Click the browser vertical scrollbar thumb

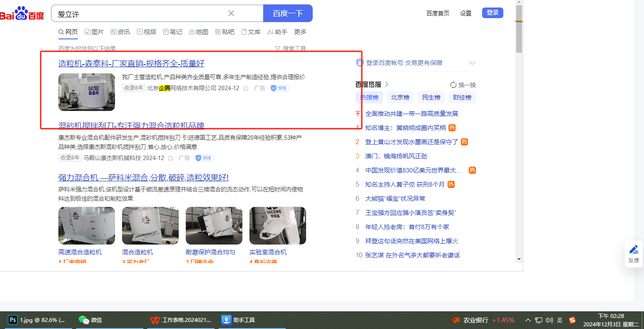tap(519, 28)
